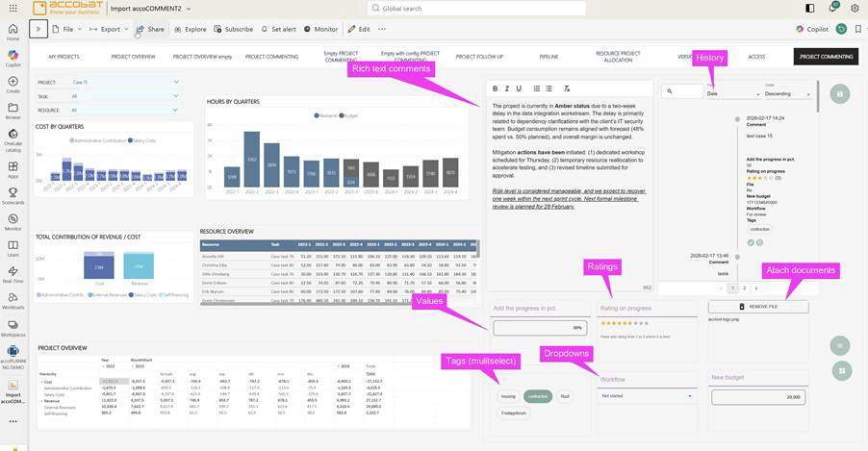Toggle underline in the comment editor
This screenshot has width=868, height=451.
pos(520,88)
